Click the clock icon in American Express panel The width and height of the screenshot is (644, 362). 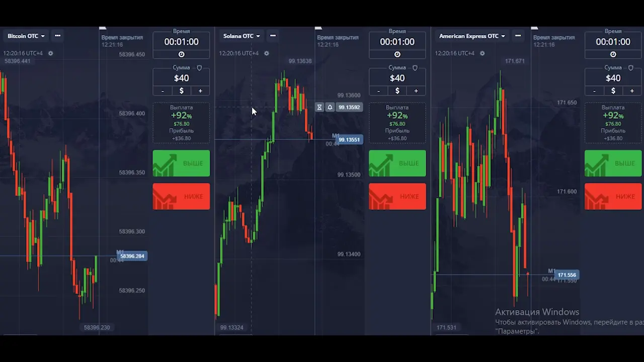[x=613, y=54]
